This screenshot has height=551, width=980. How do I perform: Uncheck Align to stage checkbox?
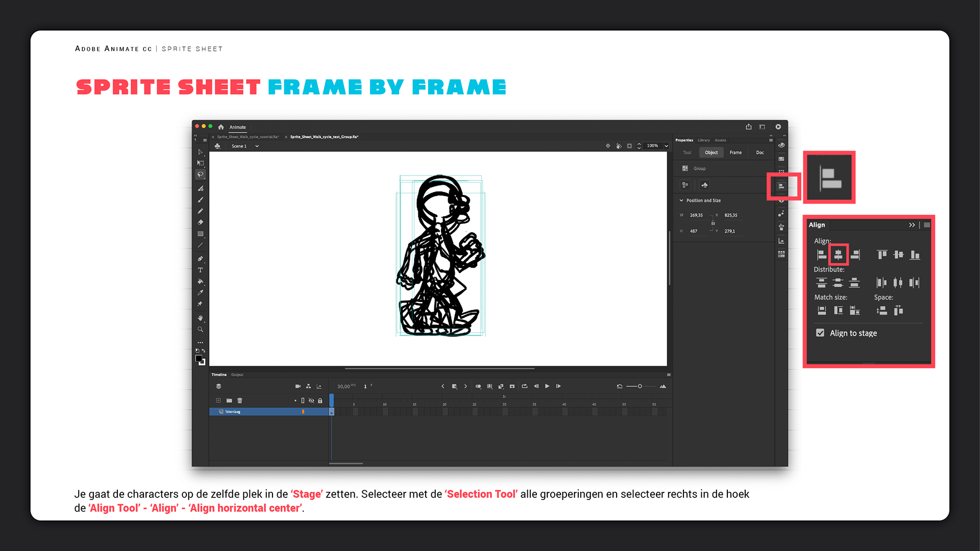tap(820, 333)
